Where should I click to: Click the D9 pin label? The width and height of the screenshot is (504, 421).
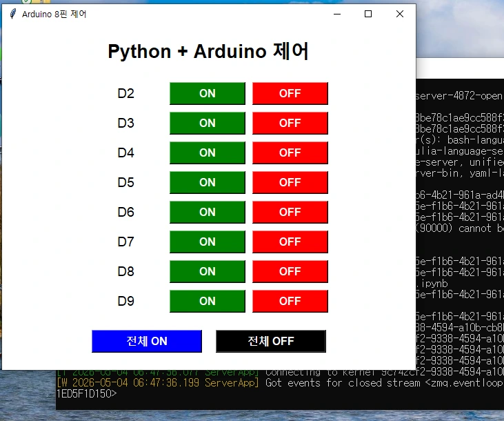tap(125, 302)
